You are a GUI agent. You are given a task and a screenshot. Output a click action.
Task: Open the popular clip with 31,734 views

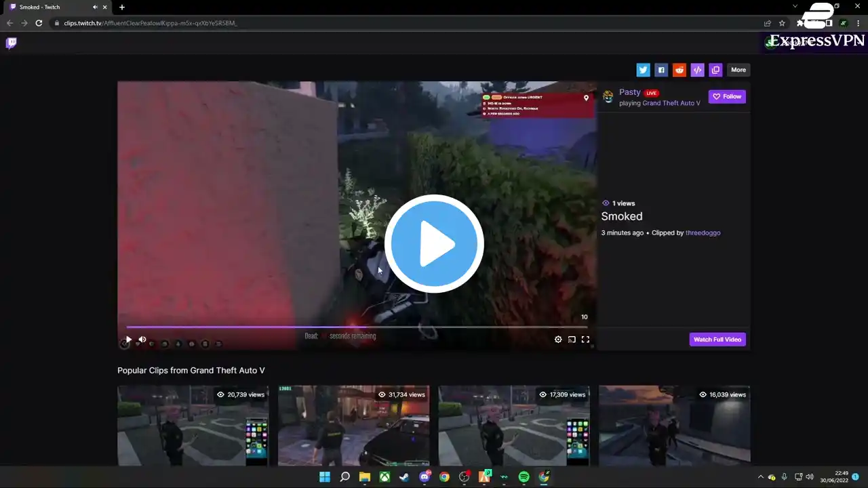click(353, 426)
